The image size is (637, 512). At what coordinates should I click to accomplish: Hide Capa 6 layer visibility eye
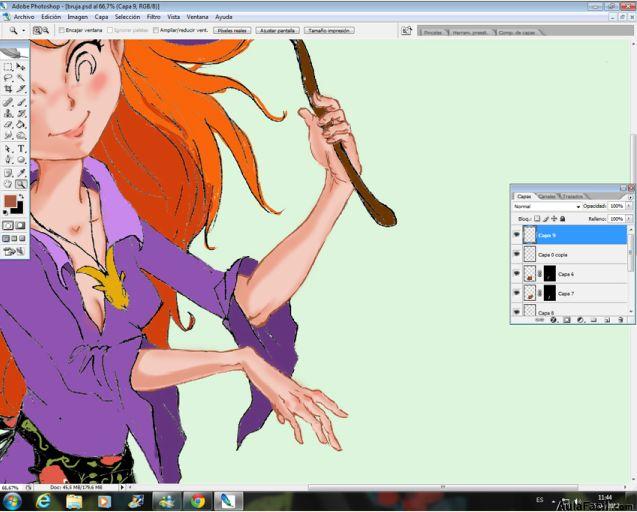pos(517,273)
